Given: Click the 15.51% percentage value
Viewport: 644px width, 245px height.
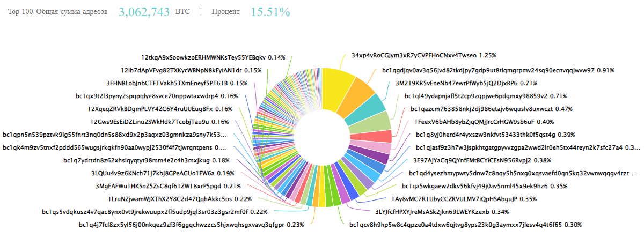Looking at the screenshot, I should 270,12.
